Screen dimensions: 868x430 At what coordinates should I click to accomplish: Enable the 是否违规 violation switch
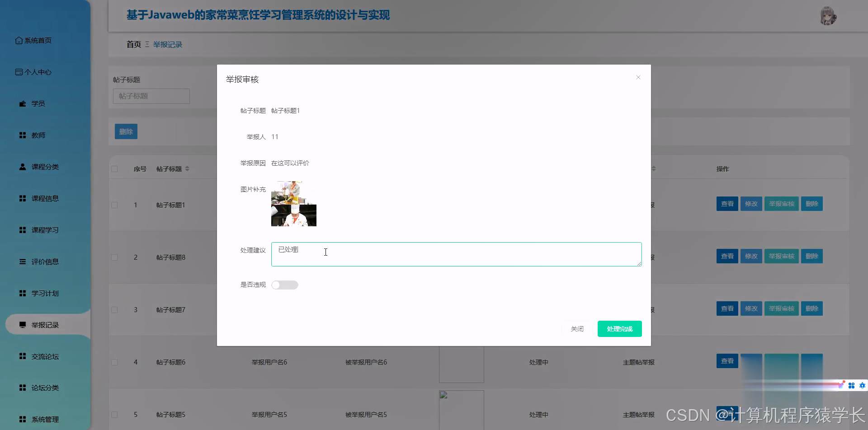pyautogui.click(x=285, y=285)
